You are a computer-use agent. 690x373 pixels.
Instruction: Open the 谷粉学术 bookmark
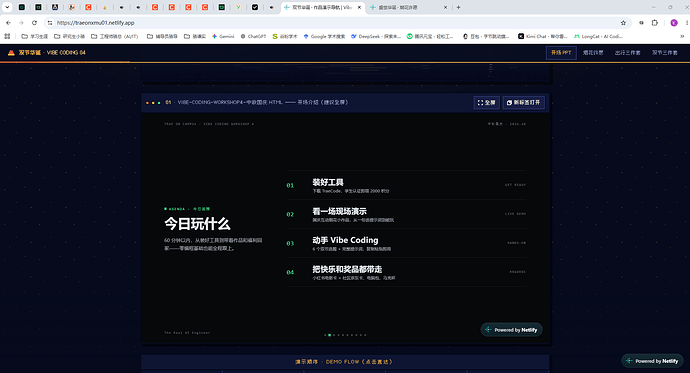(285, 37)
